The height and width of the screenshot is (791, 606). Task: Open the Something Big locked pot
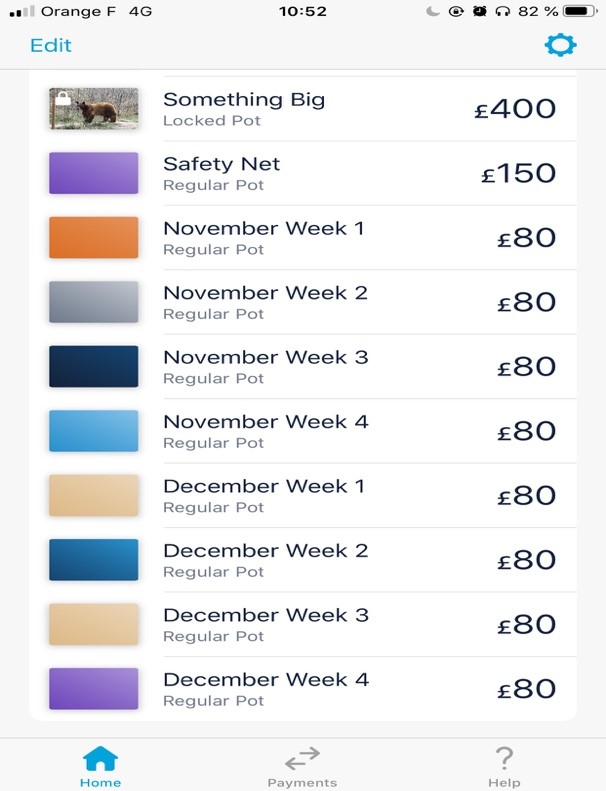coord(303,109)
